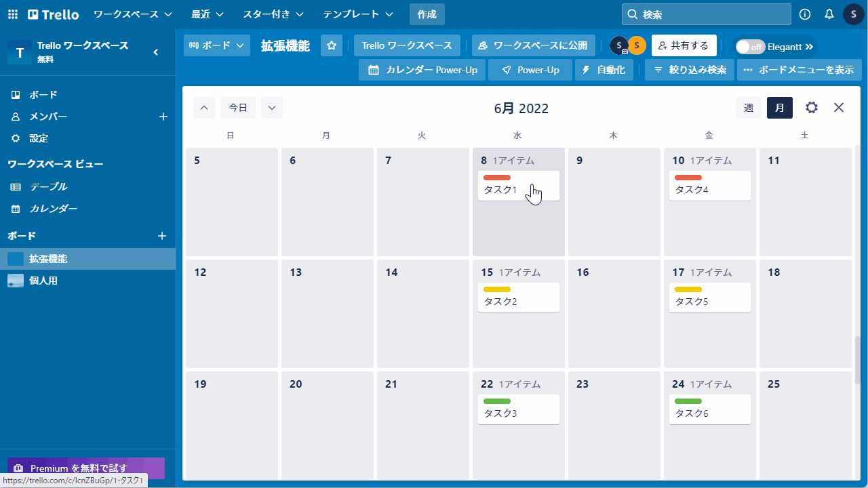Open calendar settings gear icon
The image size is (868, 488).
coord(812,108)
